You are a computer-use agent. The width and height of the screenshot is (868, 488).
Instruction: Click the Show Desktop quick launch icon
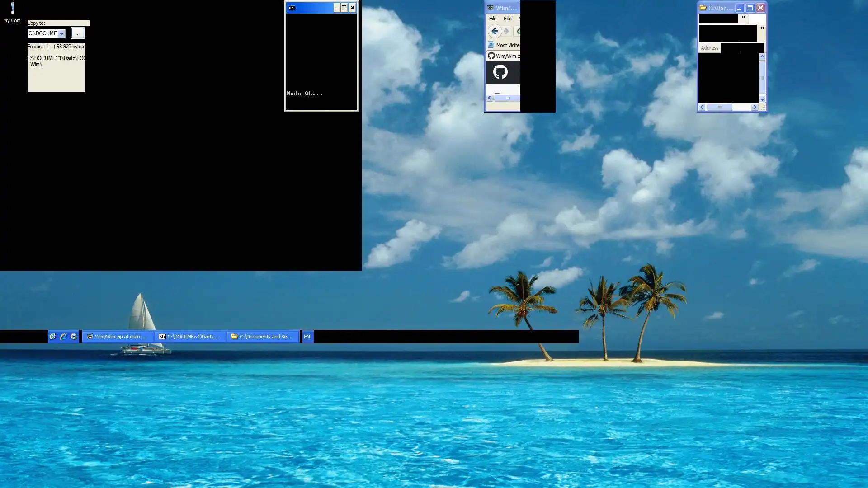pos(52,337)
